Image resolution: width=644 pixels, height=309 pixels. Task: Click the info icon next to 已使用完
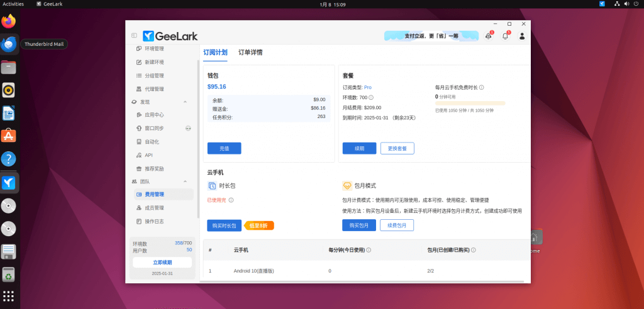[231, 200]
